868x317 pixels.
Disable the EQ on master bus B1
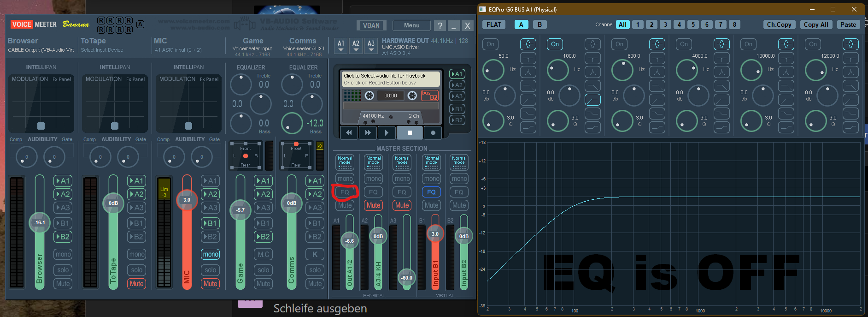[431, 192]
